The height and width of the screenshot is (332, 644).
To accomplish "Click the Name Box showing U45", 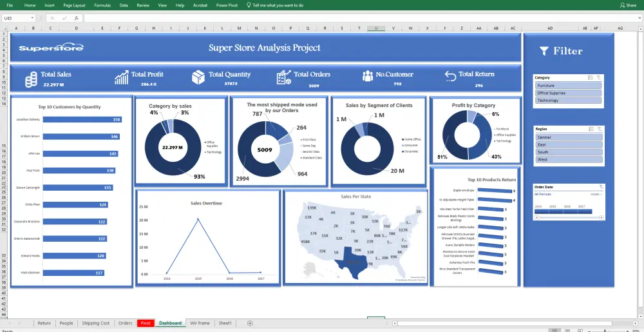I will (15, 18).
